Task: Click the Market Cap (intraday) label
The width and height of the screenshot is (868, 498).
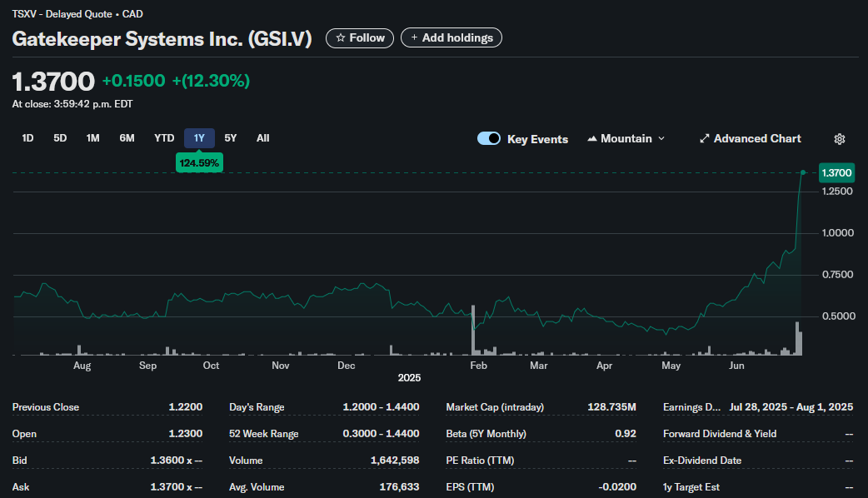Action: (x=495, y=407)
